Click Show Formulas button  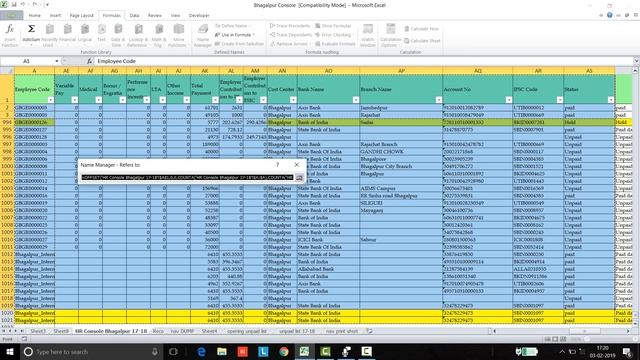click(x=333, y=26)
